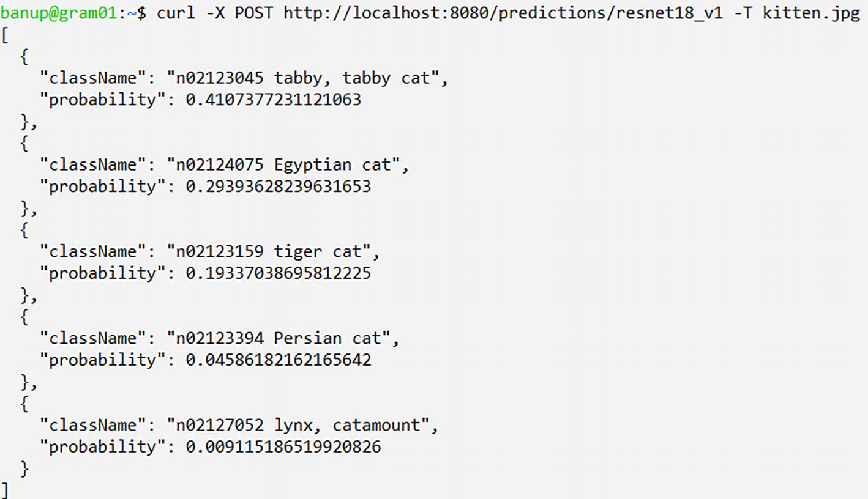Viewport: 868px width, 499px height.
Task: Click the closing square bracket of the JSON
Action: pos(5,490)
